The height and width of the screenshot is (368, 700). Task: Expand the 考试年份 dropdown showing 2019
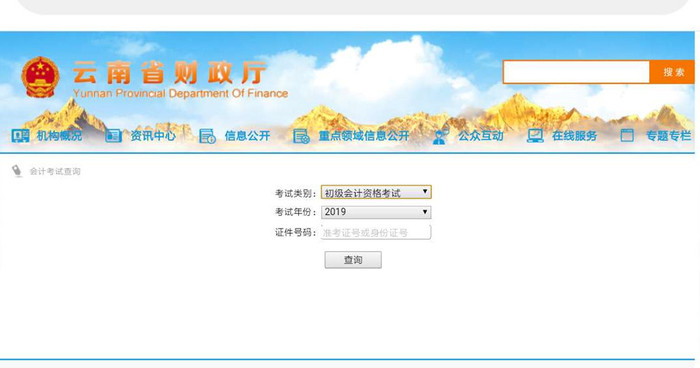click(376, 212)
